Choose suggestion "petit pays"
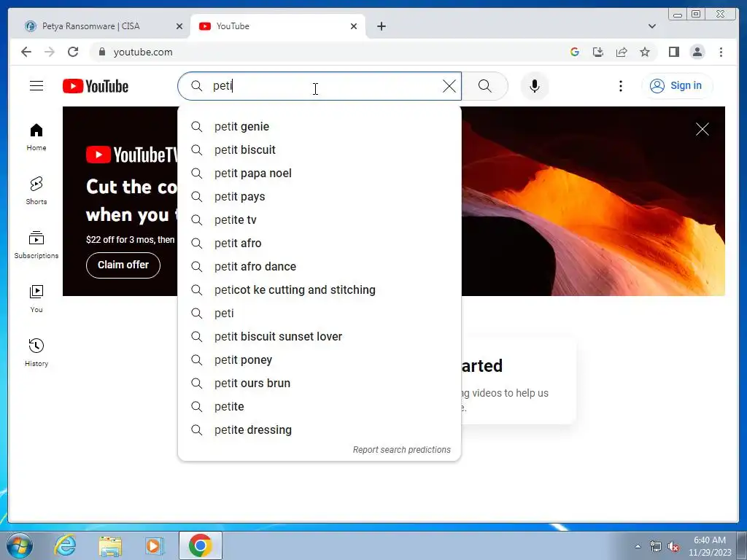 pyautogui.click(x=320, y=197)
